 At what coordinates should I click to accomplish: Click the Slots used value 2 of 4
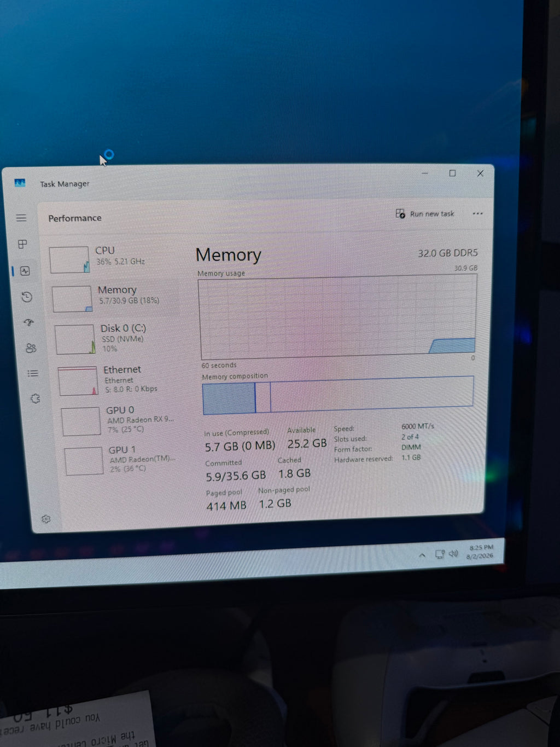coord(410,437)
